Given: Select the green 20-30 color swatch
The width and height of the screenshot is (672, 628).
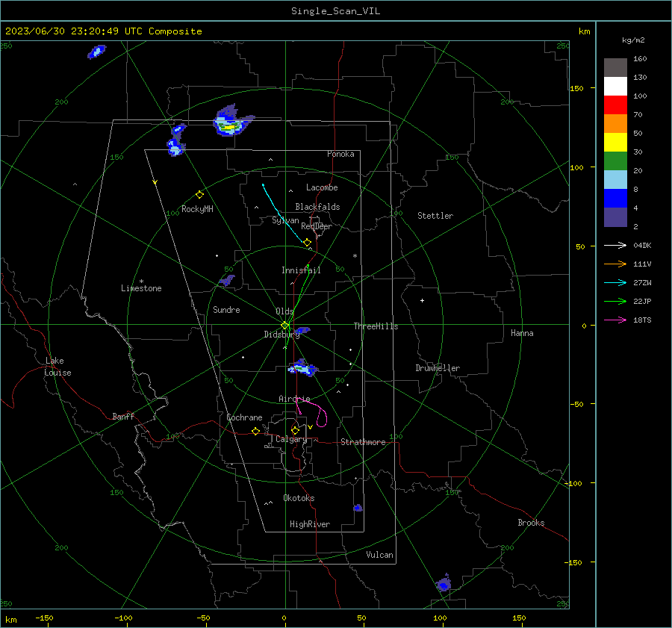Looking at the screenshot, I should click(x=615, y=161).
